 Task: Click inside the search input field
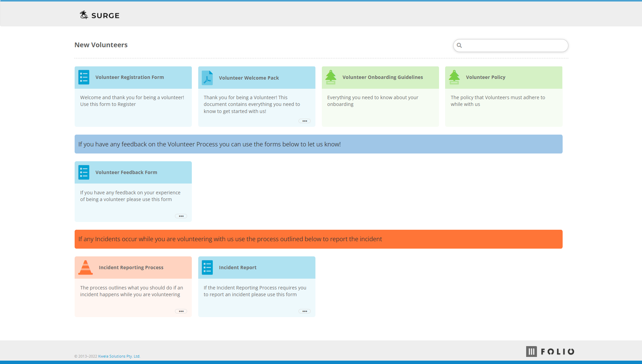coord(507,45)
